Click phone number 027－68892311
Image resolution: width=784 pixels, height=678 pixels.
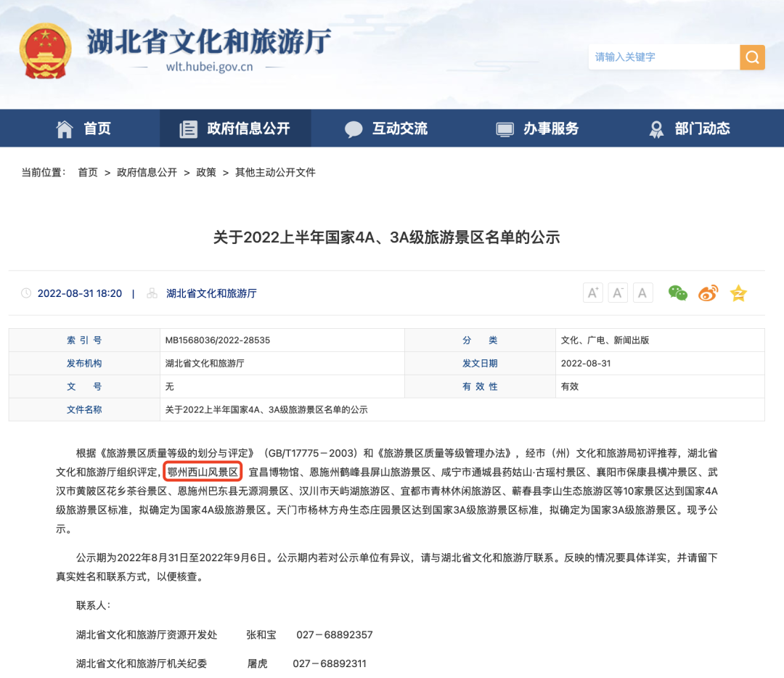(x=330, y=663)
